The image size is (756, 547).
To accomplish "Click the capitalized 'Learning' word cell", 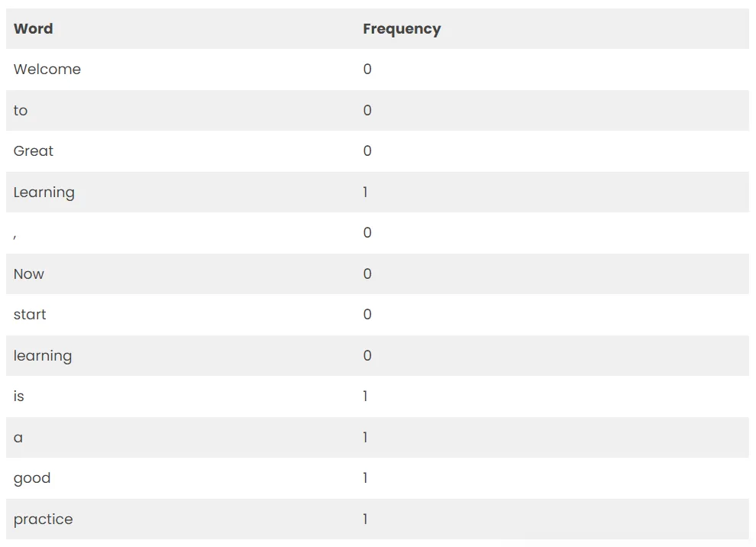I will pos(44,193).
